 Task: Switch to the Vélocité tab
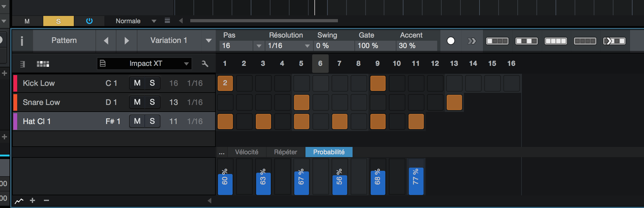[x=247, y=152]
